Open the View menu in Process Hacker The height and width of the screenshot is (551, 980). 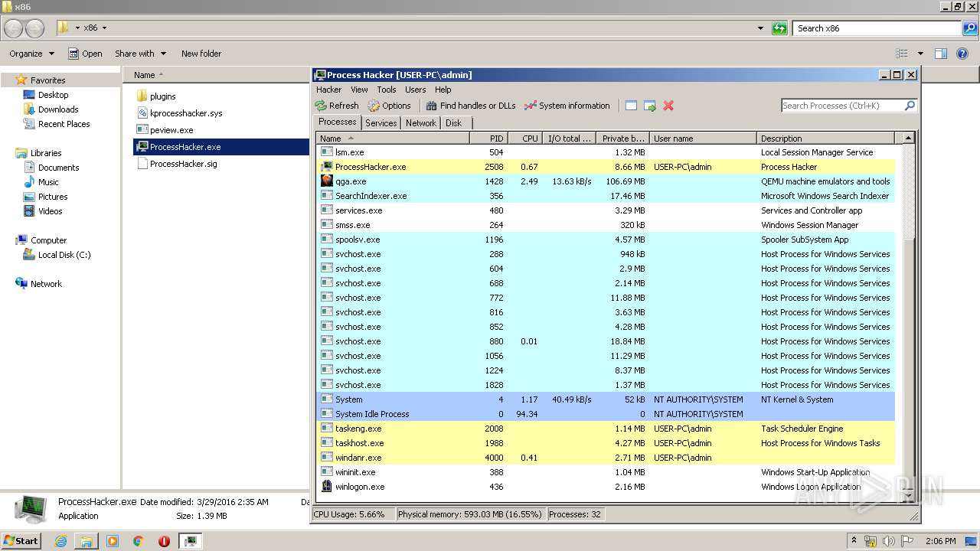[x=359, y=90]
